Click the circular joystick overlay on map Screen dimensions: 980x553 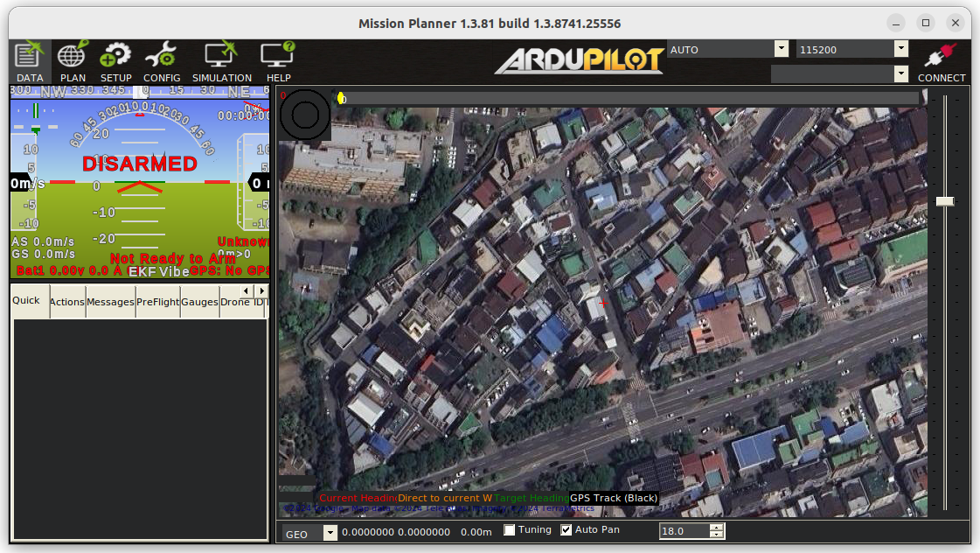tap(305, 115)
